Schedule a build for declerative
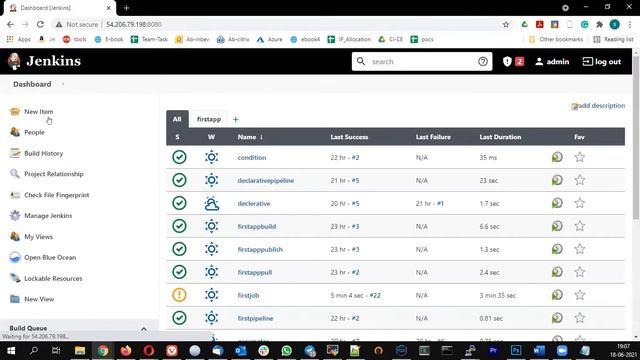 pos(557,203)
